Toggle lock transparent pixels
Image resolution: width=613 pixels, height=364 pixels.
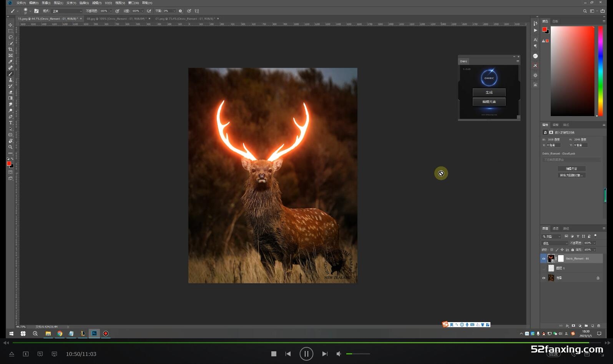click(x=552, y=250)
